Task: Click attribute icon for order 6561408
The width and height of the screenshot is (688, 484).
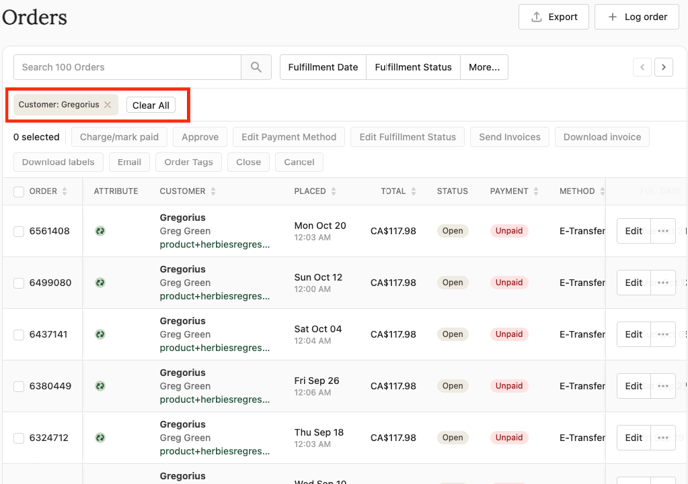Action: (x=100, y=231)
